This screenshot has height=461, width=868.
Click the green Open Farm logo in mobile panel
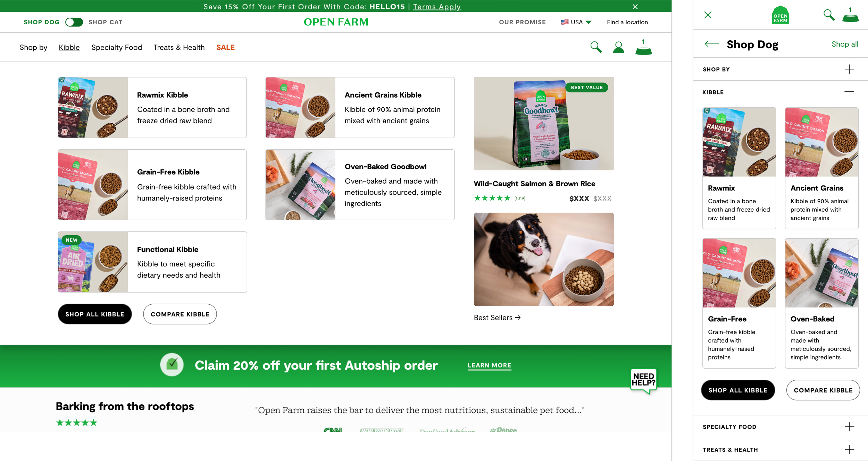780,15
